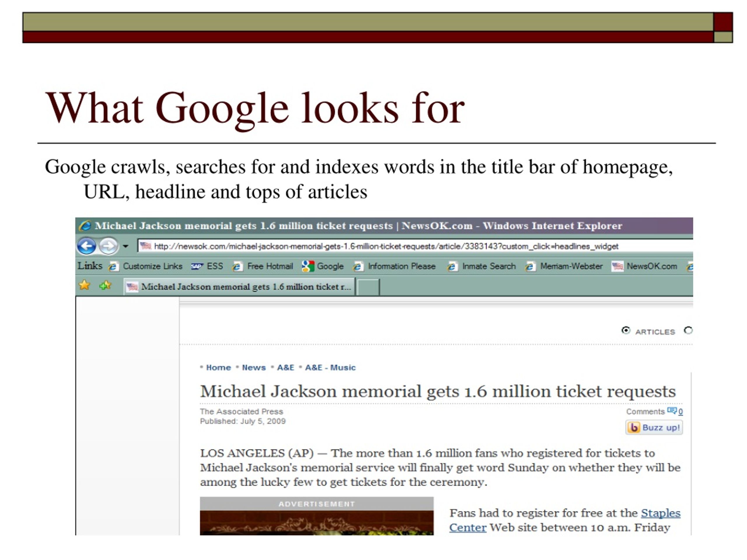Click the browser Forward arrow button
Screen dimensions: 747x560
pos(109,246)
